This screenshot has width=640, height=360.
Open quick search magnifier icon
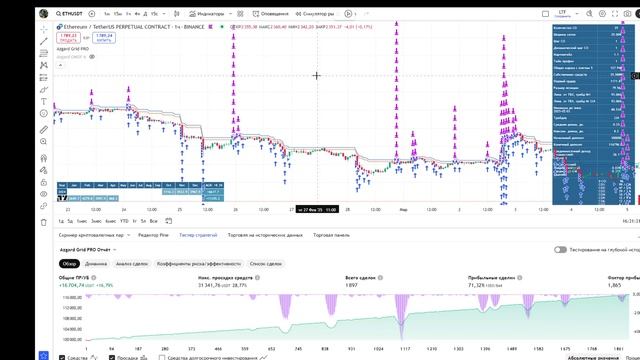pyautogui.click(x=589, y=13)
